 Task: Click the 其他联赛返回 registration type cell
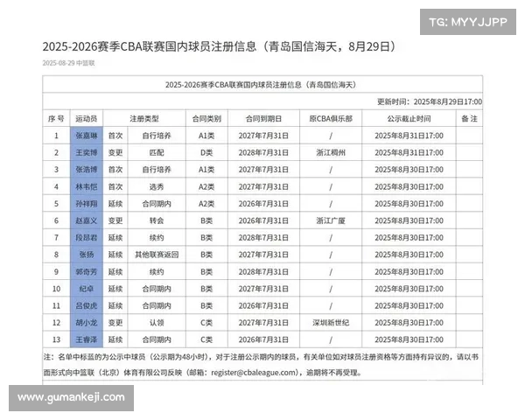[158, 255]
